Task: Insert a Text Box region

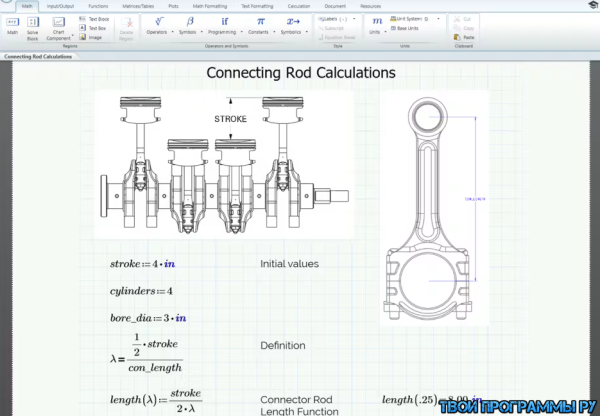Action: [93, 28]
